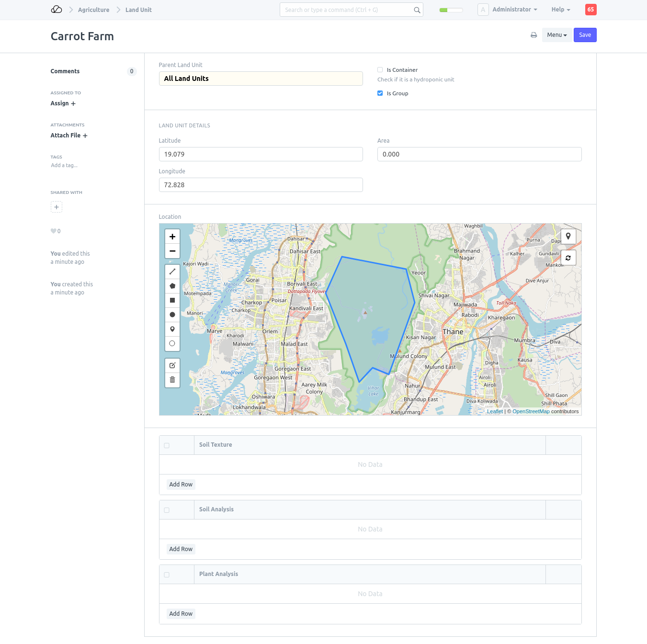Click the print icon
Viewport: 647px width, 644px height.
tap(533, 35)
